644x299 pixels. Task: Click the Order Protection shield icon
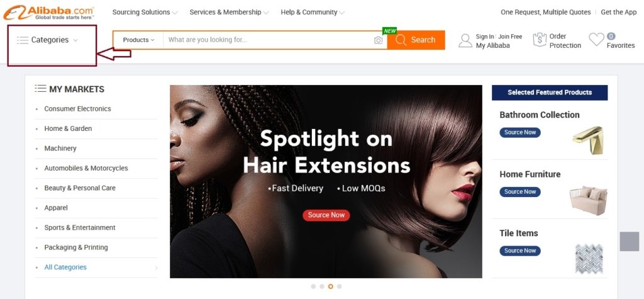tap(539, 40)
